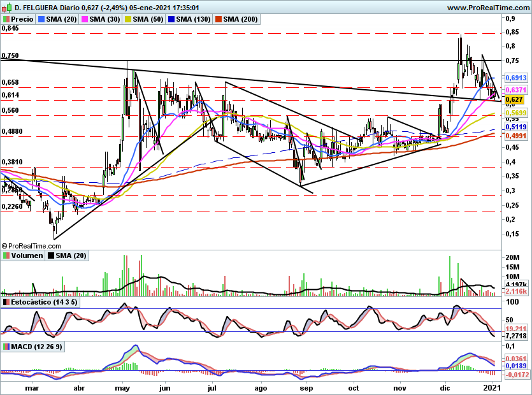The image size is (532, 395).
Task: Click the MACD indicator legend icon
Action: [x=6, y=346]
